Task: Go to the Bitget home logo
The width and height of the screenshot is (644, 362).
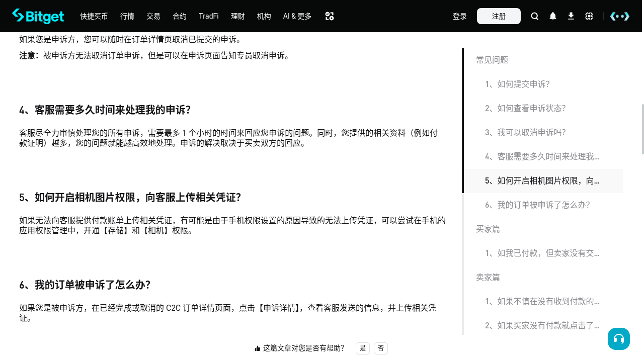Action: [38, 16]
